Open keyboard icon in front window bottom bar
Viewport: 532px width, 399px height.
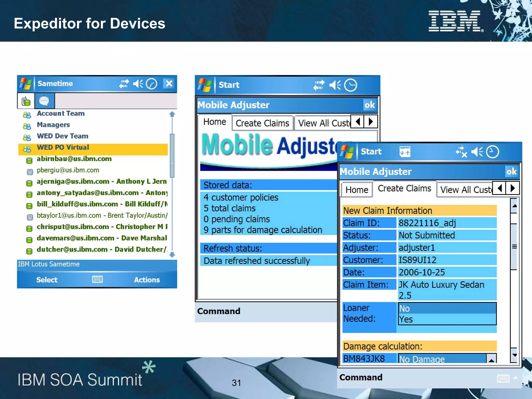click(503, 378)
